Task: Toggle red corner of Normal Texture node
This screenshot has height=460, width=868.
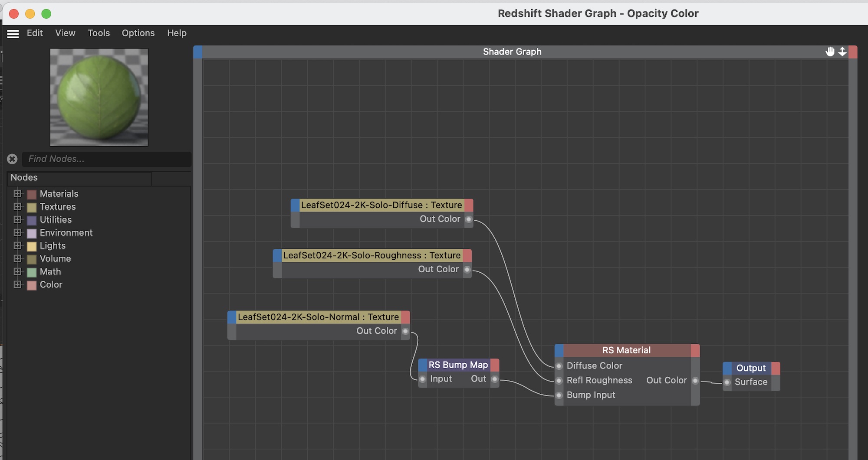Action: click(405, 317)
